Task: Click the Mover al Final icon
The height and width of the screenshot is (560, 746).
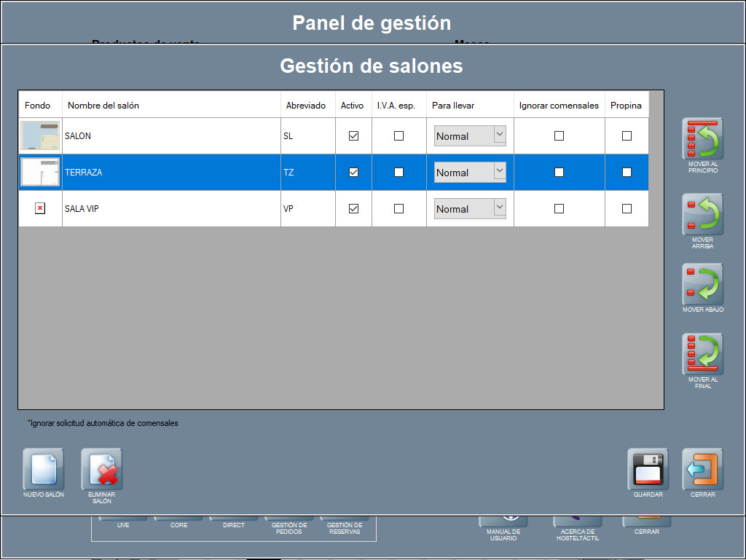Action: (702, 354)
